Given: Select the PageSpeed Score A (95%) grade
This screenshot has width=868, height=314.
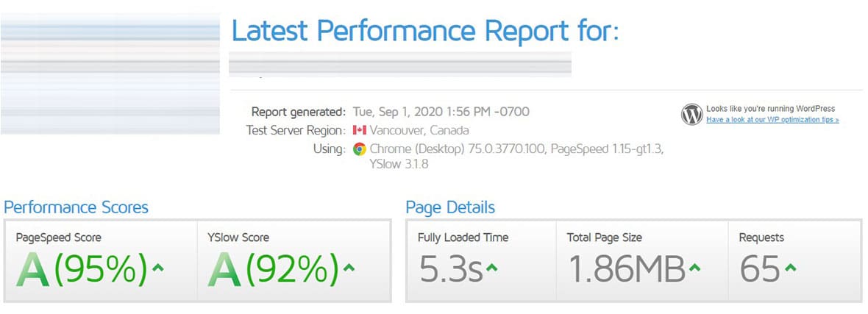Looking at the screenshot, I should (x=86, y=270).
